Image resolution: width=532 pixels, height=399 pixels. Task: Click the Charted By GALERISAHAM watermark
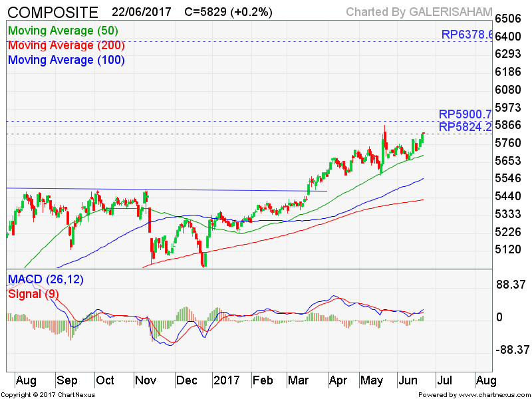420,12
